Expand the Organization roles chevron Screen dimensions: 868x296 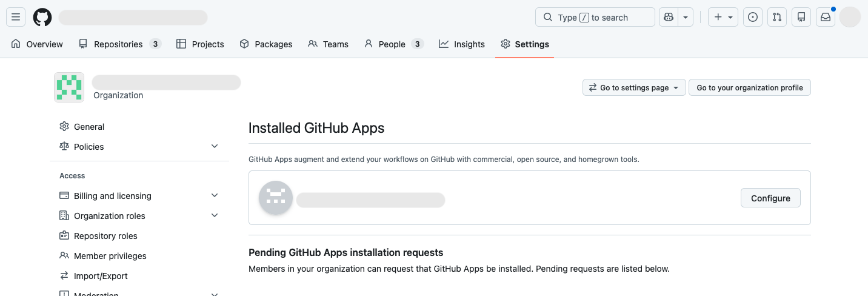(x=215, y=215)
